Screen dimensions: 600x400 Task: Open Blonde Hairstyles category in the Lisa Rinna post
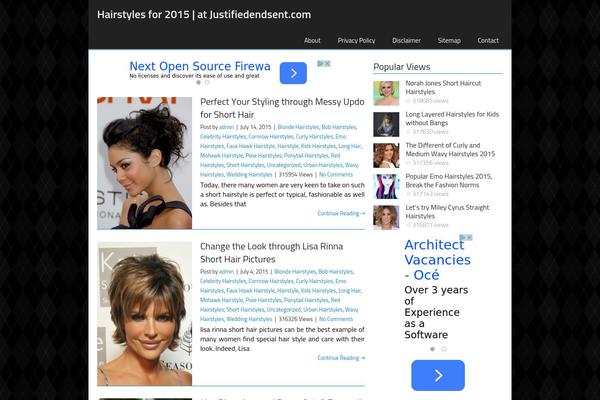pyautogui.click(x=295, y=272)
